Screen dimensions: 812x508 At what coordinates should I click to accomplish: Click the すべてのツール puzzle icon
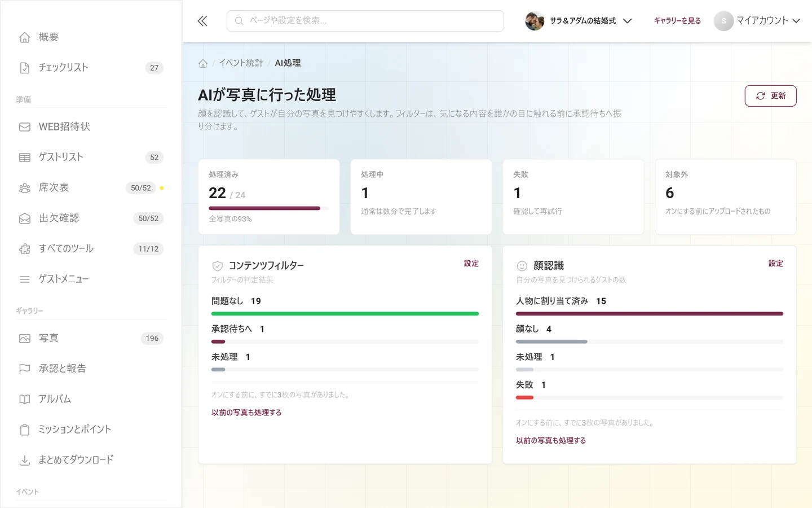tap(25, 249)
